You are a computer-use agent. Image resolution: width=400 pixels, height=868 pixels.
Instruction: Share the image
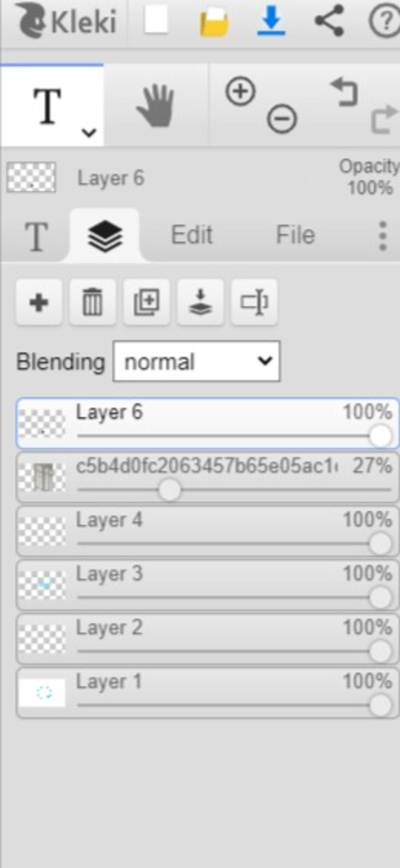[329, 20]
